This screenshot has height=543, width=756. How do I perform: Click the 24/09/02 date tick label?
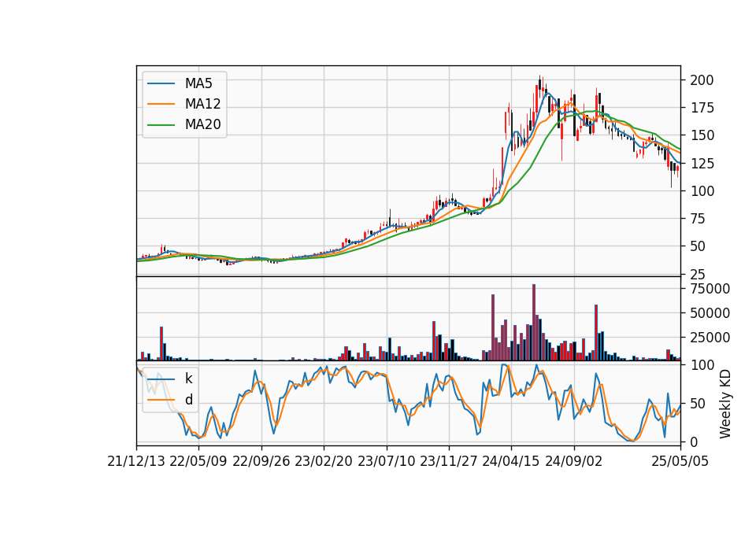tap(574, 461)
